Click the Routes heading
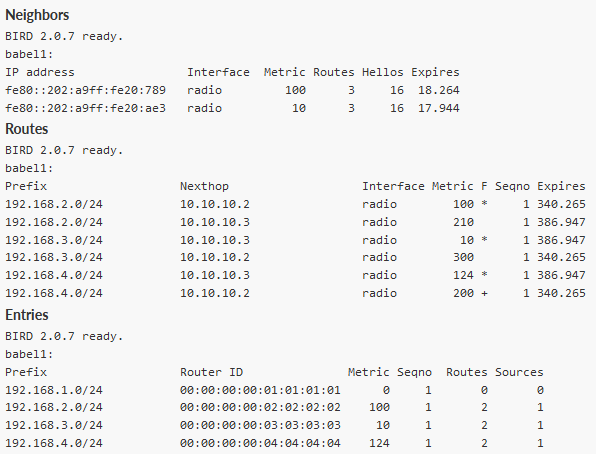Screen dimensions: 596x454 click(x=27, y=129)
